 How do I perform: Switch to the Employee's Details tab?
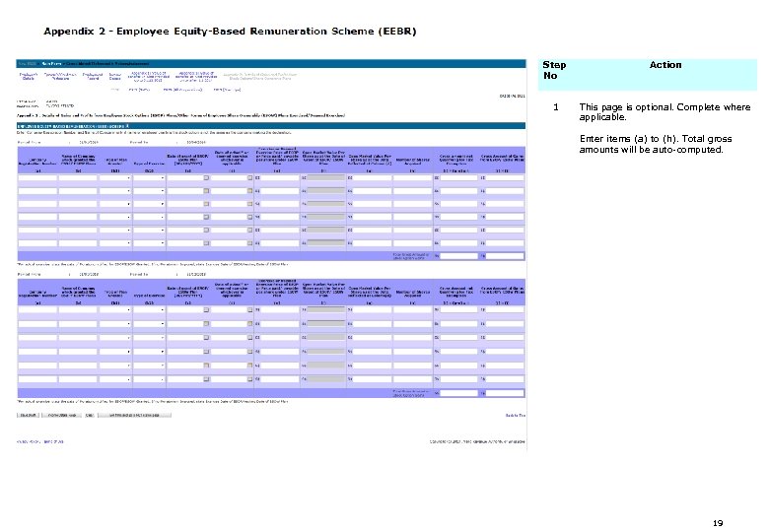coord(29,76)
